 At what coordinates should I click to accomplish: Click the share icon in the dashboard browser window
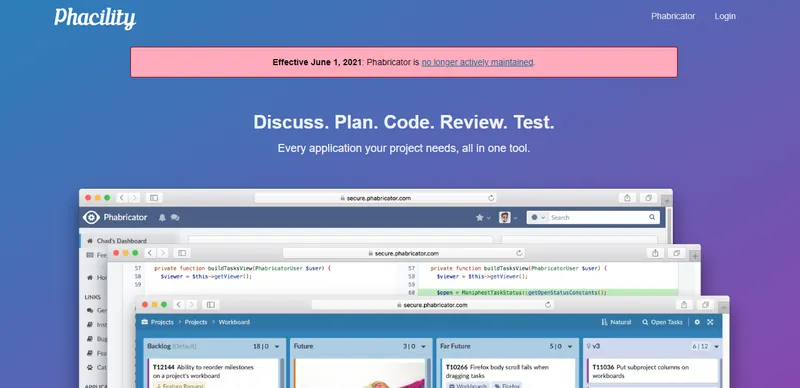(628, 198)
